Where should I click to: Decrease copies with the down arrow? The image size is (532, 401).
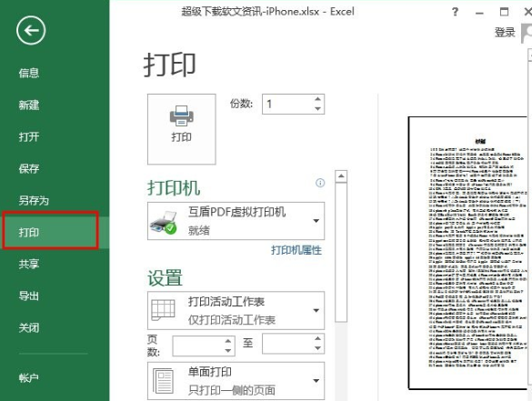pyautogui.click(x=317, y=108)
